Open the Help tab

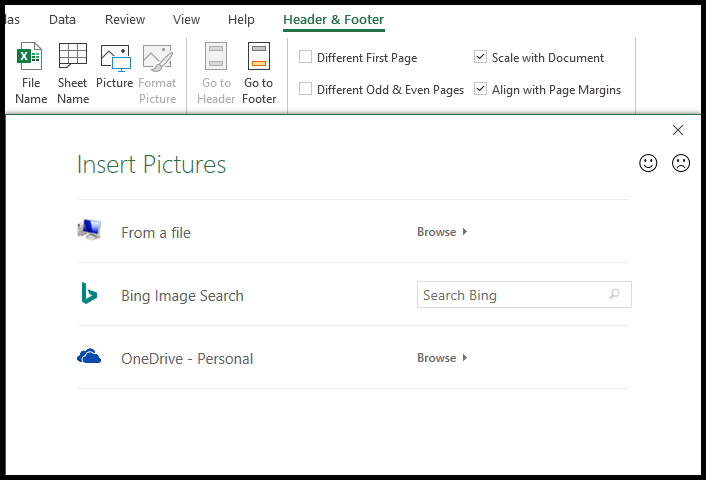click(241, 20)
